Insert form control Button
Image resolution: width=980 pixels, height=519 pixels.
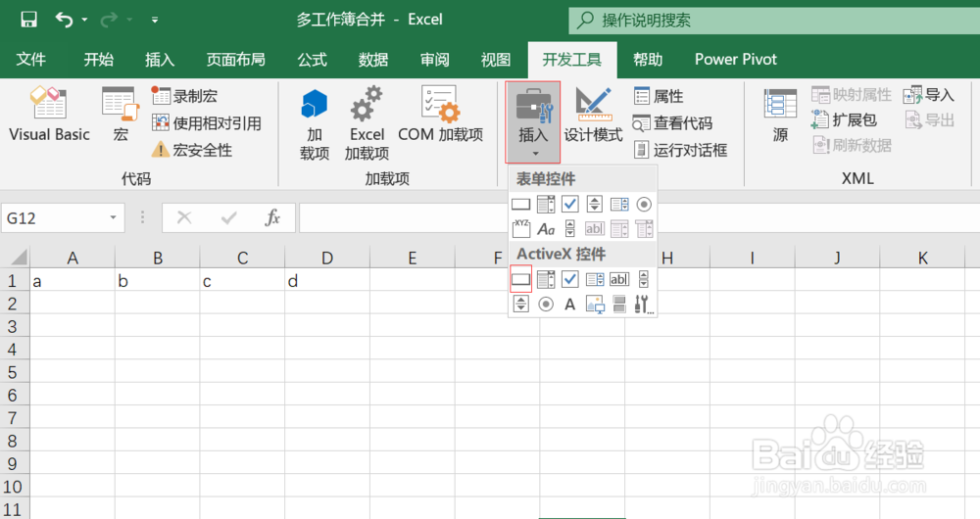[x=520, y=205]
